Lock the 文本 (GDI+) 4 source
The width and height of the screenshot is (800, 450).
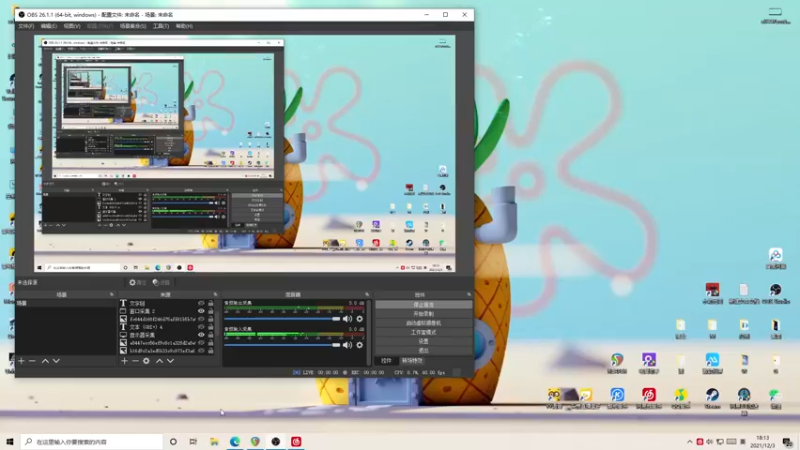coord(211,327)
